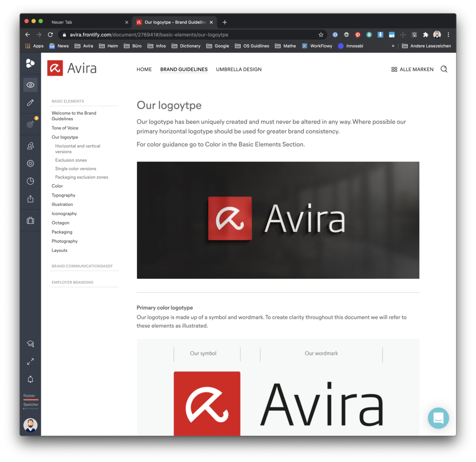The width and height of the screenshot is (476, 462).
Task: Click the Nutzer usage progress bar
Action: click(31, 400)
